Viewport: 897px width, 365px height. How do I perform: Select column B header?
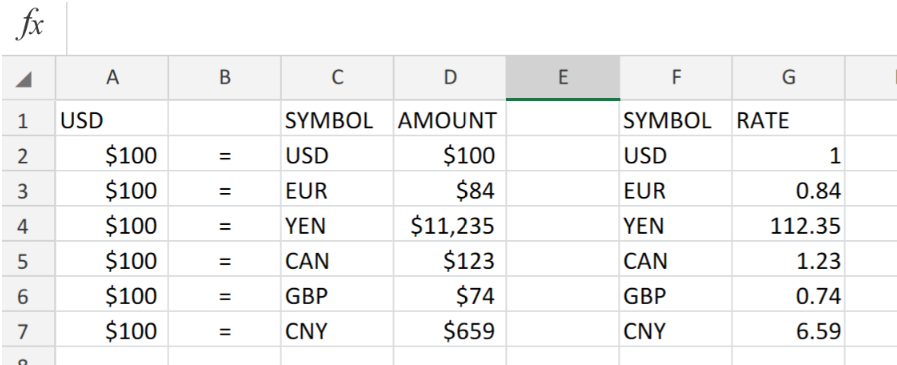225,78
